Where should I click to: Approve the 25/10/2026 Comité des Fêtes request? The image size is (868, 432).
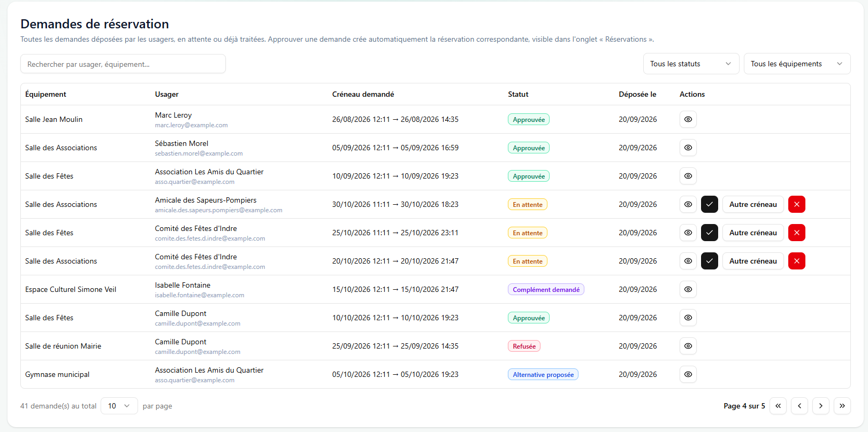710,233
